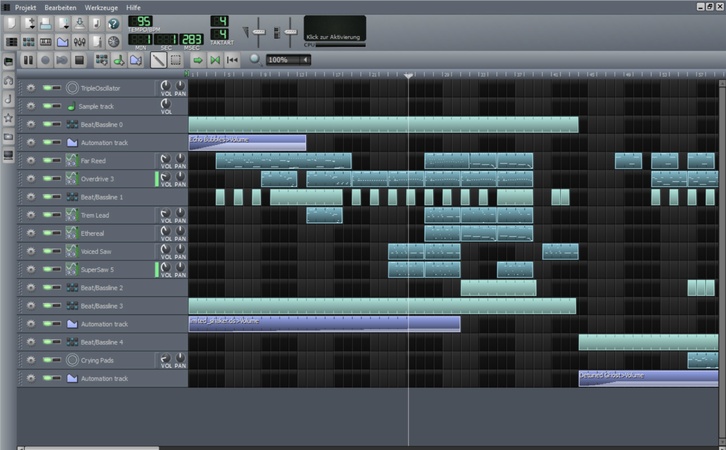Image resolution: width=726 pixels, height=450 pixels.
Task: Open the Projekt menu
Action: coord(25,7)
